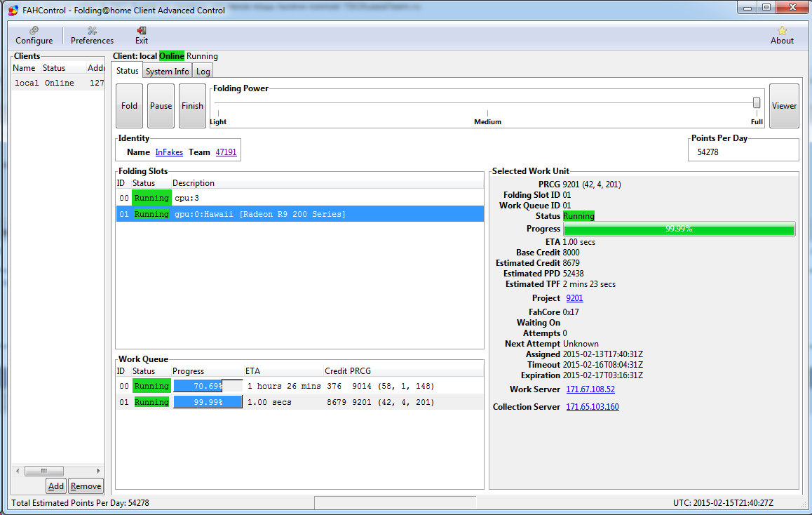The height and width of the screenshot is (515, 812).
Task: Click the Pause button
Action: tap(161, 106)
